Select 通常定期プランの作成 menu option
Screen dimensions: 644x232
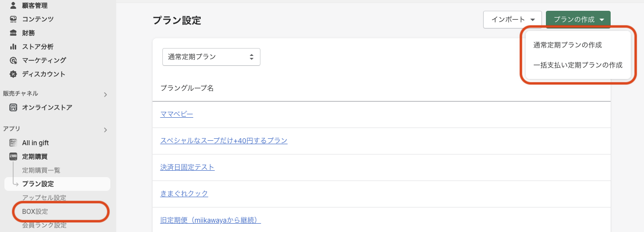coord(567,45)
